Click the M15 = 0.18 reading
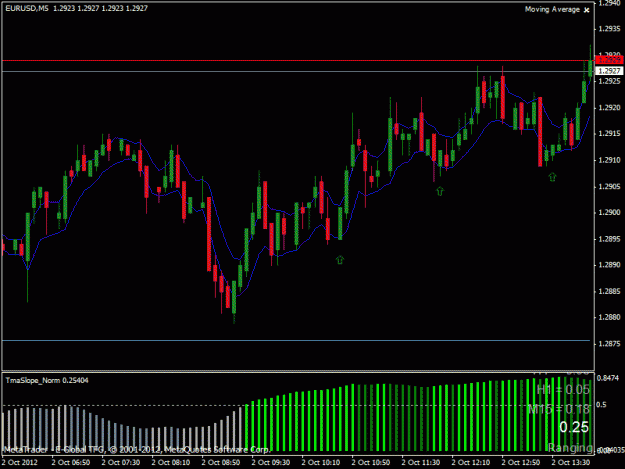 (x=558, y=409)
